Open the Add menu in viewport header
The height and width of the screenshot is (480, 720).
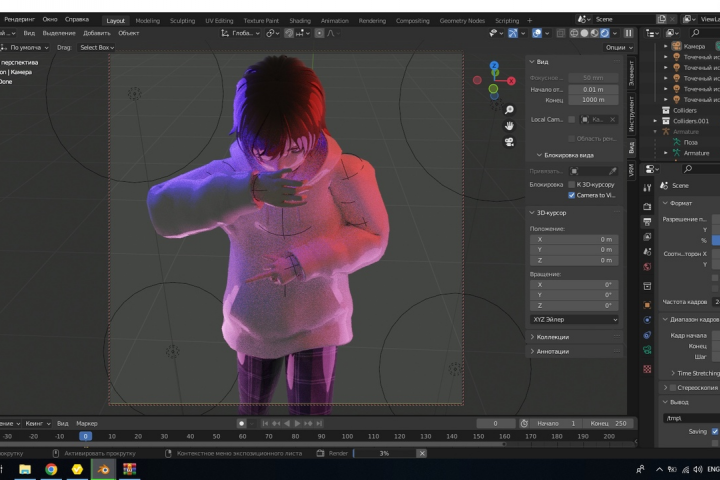[96, 33]
